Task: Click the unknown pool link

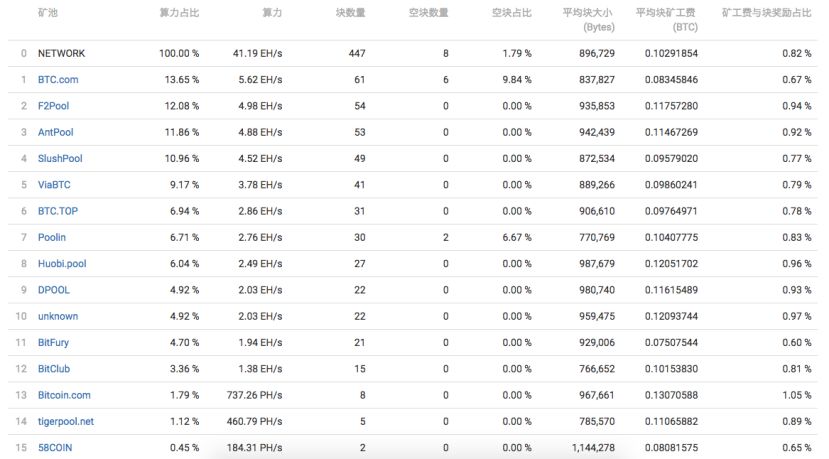Action: (x=58, y=316)
